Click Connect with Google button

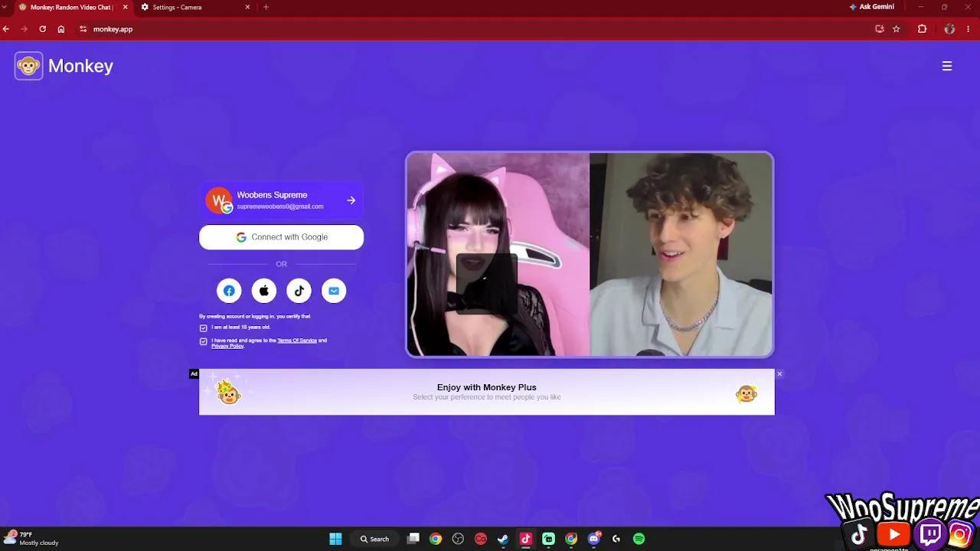[x=281, y=237]
